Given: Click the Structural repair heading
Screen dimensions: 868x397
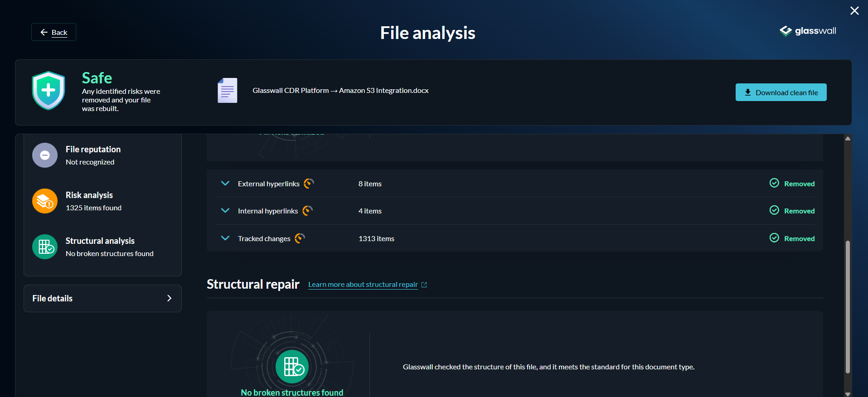Looking at the screenshot, I should (x=253, y=284).
